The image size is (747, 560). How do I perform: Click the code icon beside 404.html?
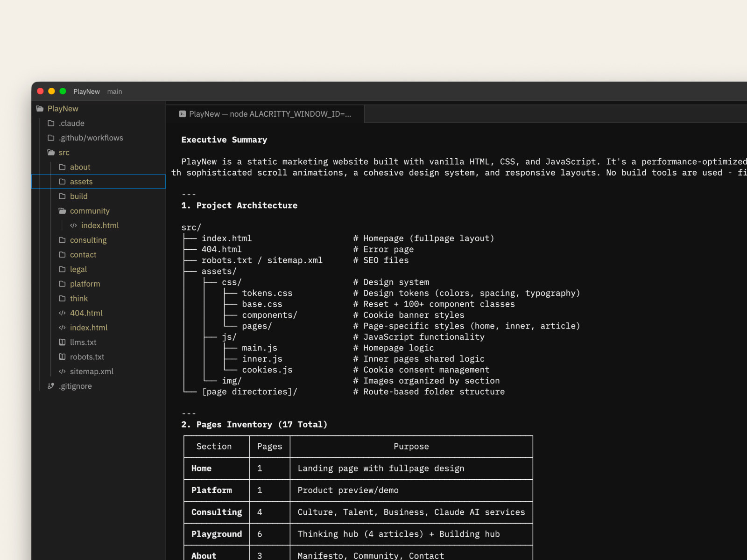[x=62, y=313]
